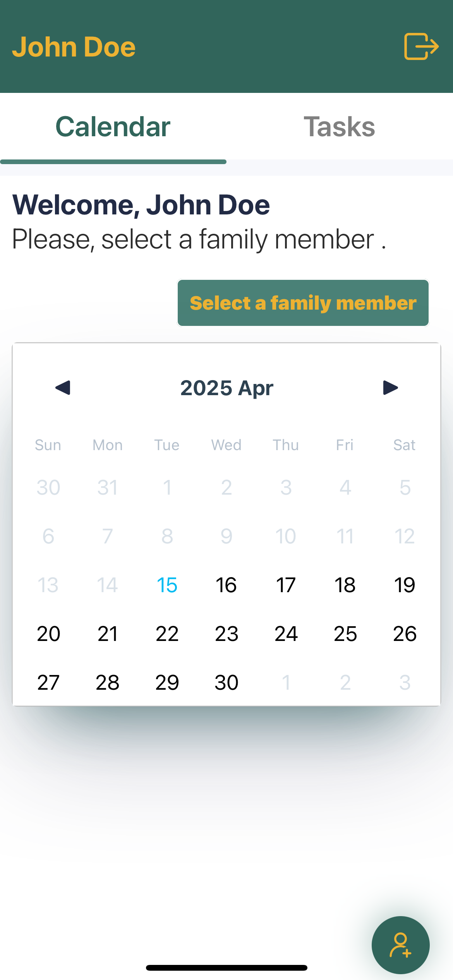
Task: Tap the John Doe header title
Action: coord(74,47)
